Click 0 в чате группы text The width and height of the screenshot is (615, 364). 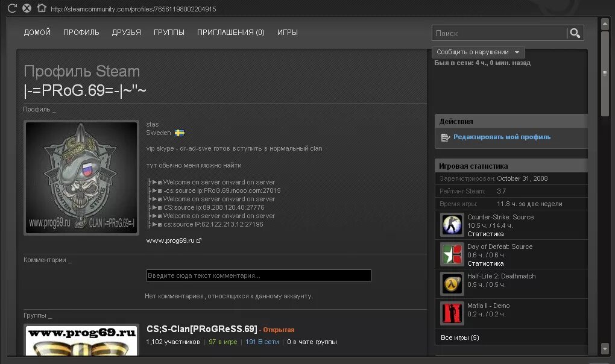(x=312, y=342)
